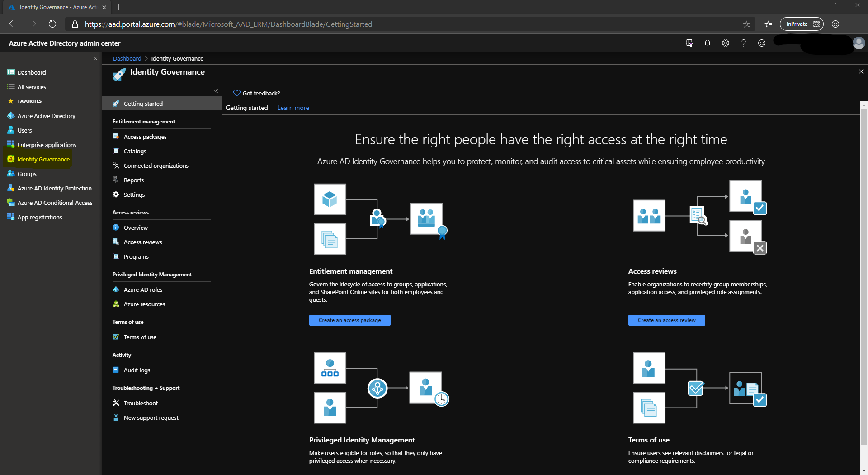
Task: Click the Entitlement management illustration
Action: click(x=381, y=219)
